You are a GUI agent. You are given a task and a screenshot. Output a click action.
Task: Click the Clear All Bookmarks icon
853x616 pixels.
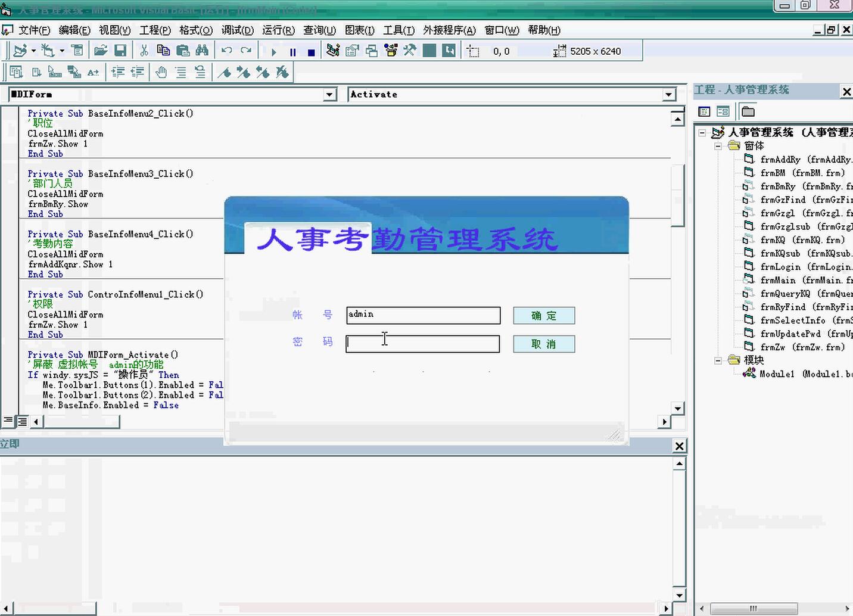pos(282,72)
